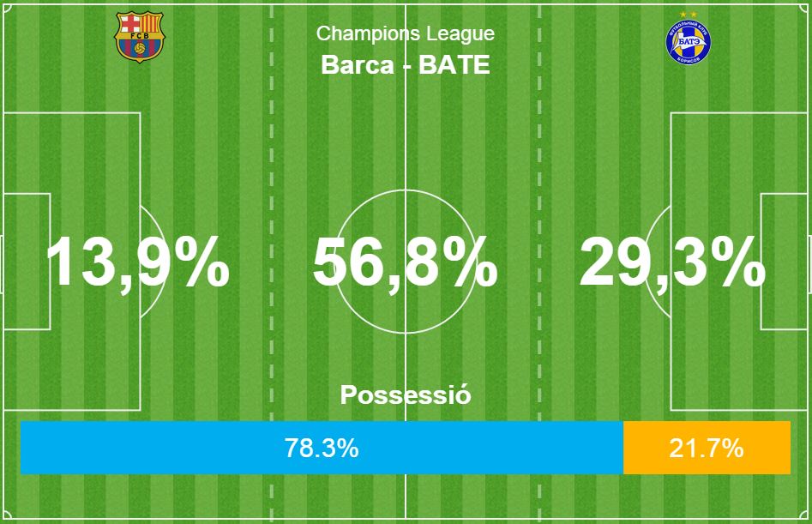This screenshot has height=524, width=812.
Task: Click the 56,8% midfield zone figure
Action: click(x=405, y=262)
